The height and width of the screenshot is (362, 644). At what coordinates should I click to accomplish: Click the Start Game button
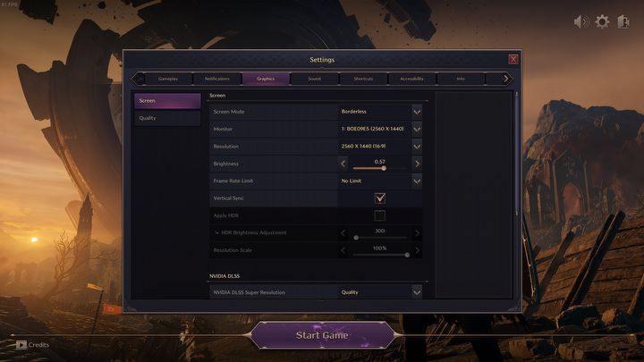coord(322,335)
